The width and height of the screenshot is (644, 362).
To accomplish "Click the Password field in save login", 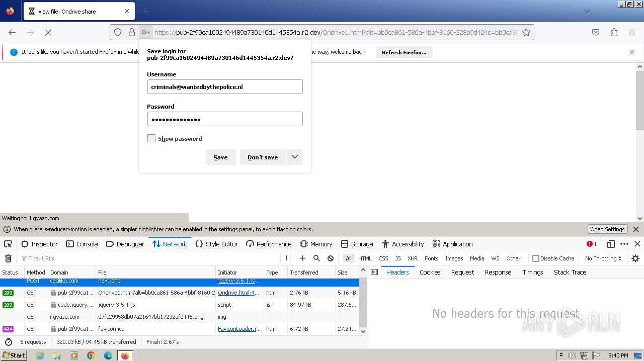I will pos(225,119).
